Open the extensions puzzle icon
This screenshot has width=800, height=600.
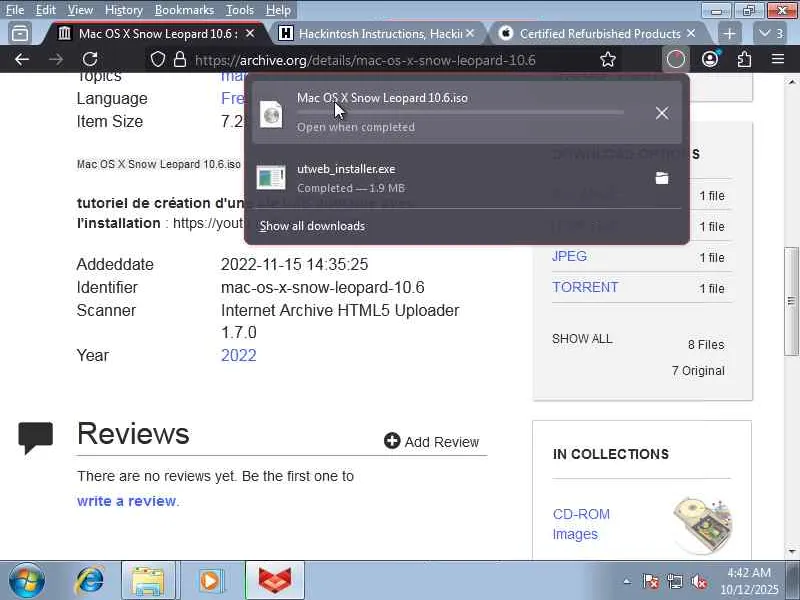tap(744, 60)
